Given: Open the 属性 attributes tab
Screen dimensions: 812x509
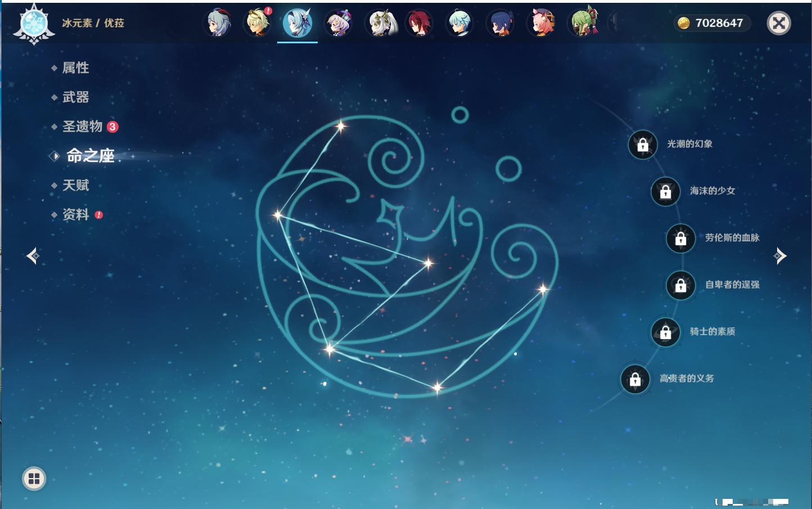Looking at the screenshot, I should click(75, 68).
